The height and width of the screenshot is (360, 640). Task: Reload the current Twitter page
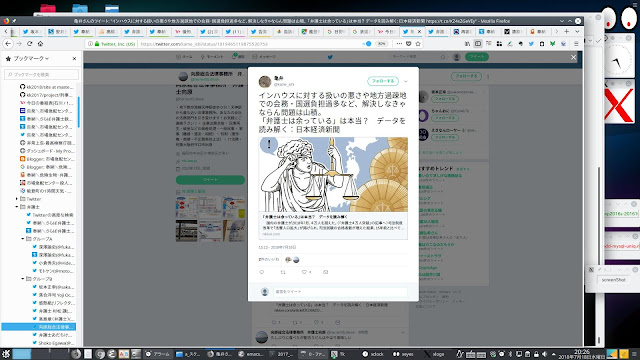30,44
